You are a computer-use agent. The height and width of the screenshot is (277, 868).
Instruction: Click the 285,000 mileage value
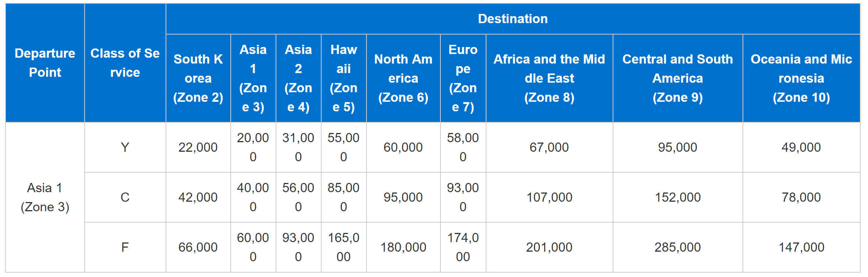point(678,247)
